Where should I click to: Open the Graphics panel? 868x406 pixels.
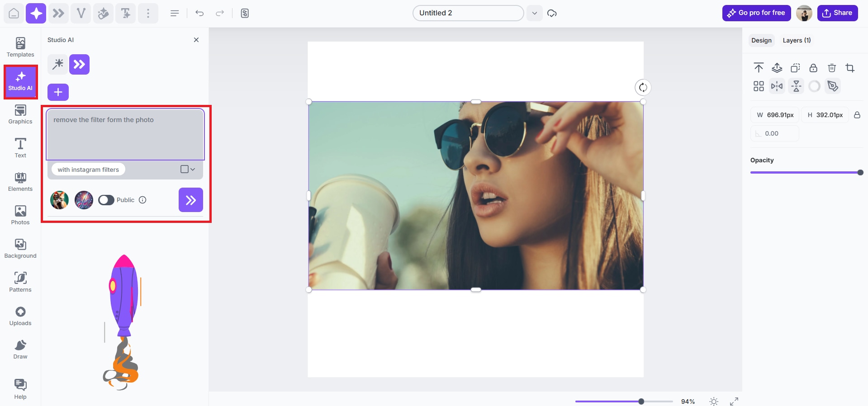click(x=20, y=115)
